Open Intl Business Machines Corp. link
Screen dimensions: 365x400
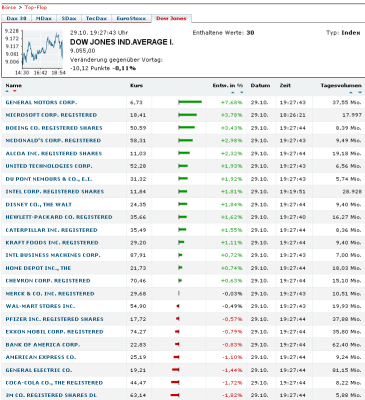53,255
